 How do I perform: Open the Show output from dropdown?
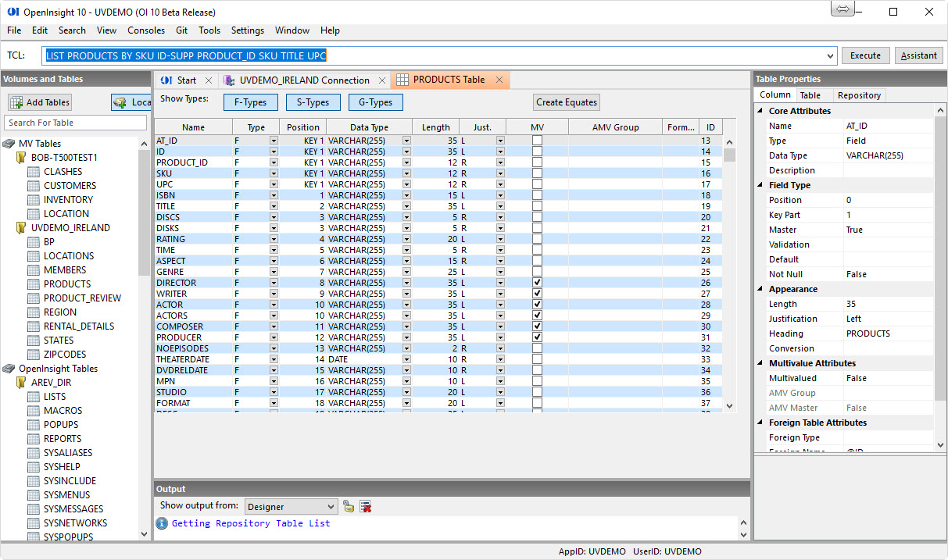(x=331, y=507)
